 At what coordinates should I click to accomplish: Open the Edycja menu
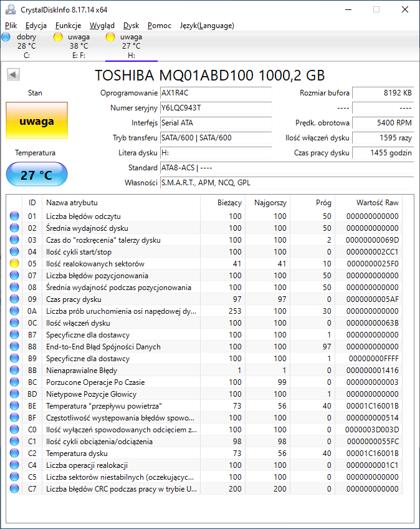coord(36,26)
